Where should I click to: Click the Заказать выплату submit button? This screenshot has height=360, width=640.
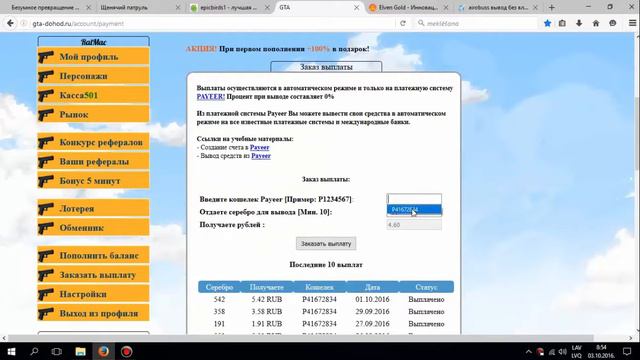[326, 244]
